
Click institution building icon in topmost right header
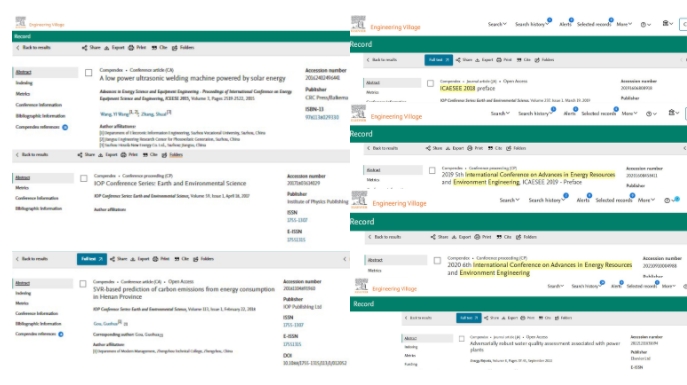665,23
